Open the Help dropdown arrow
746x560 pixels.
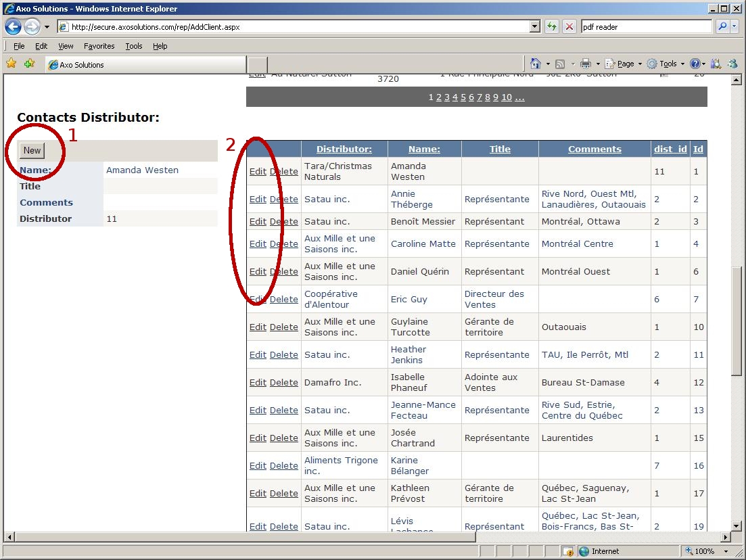703,64
